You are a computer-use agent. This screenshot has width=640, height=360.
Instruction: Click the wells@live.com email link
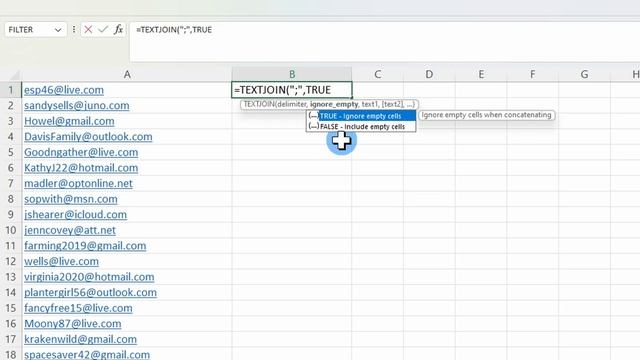click(x=61, y=261)
